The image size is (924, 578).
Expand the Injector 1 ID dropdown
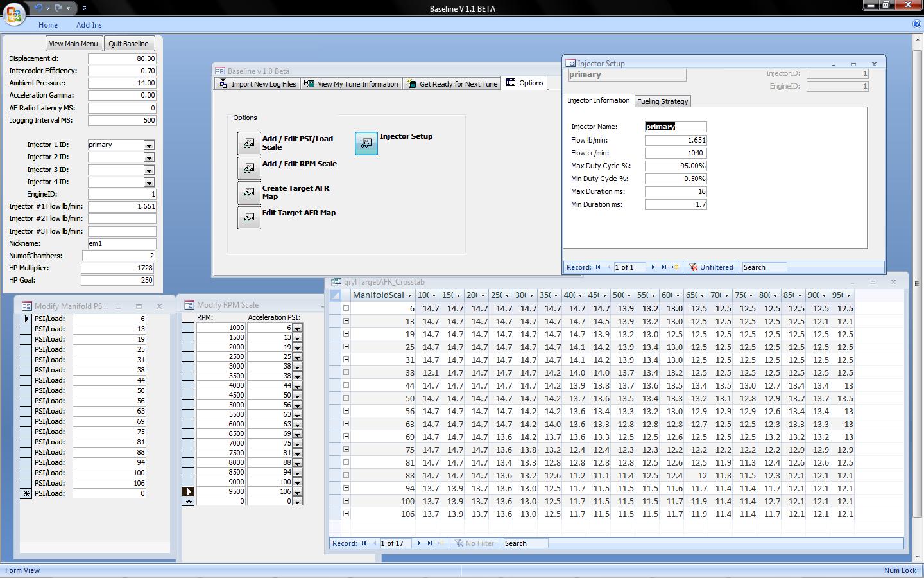tap(149, 145)
